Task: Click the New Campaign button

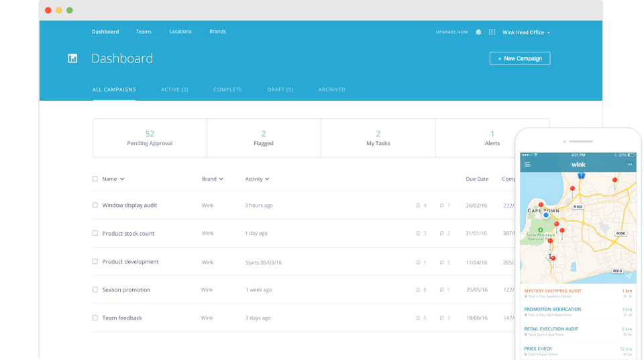Action: pyautogui.click(x=520, y=58)
